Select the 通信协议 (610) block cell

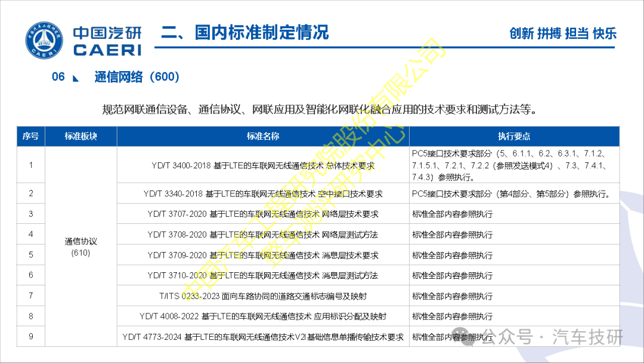click(x=81, y=247)
